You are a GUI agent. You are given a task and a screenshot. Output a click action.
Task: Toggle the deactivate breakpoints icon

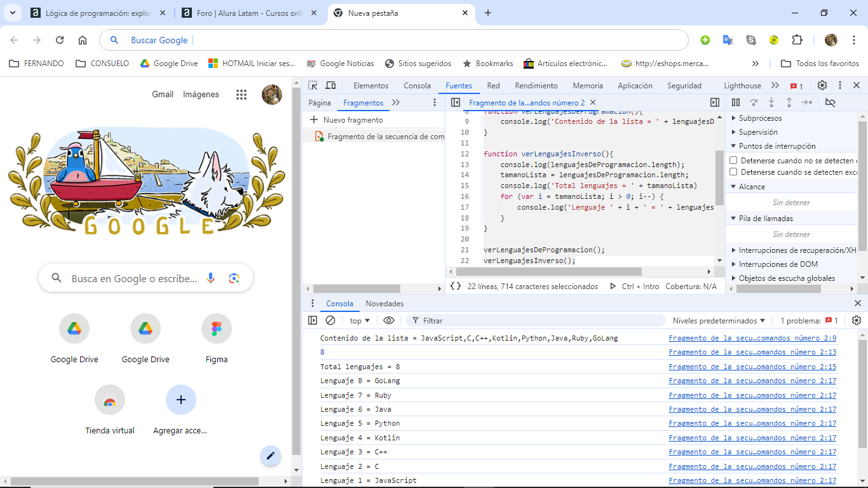pyautogui.click(x=830, y=102)
